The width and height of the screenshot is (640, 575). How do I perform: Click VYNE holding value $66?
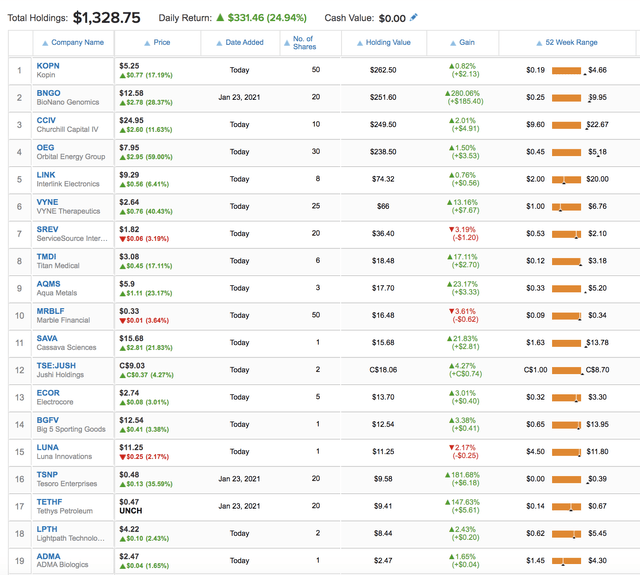tap(383, 206)
